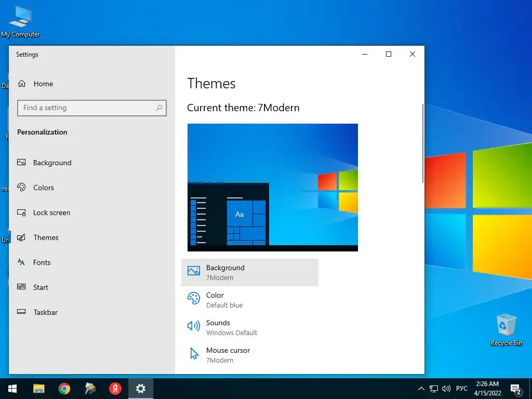Open File Explorer from taskbar
This screenshot has height=399, width=532.
click(x=38, y=389)
